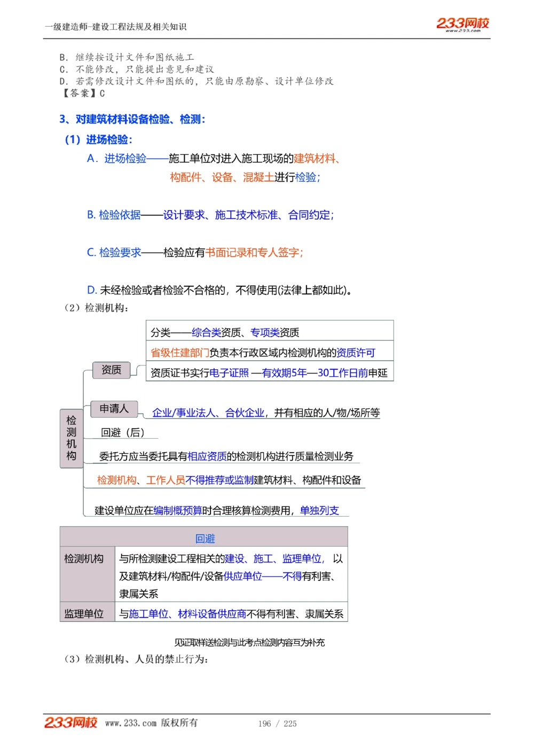
Task: Expand the（1）进场检验 subsection
Action: coord(100,140)
